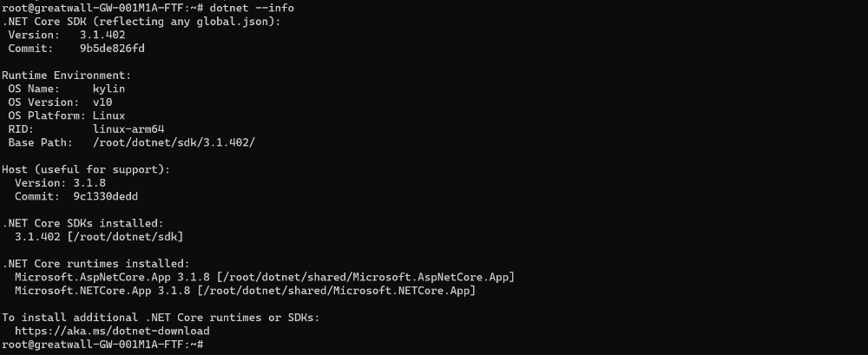The width and height of the screenshot is (868, 355).
Task: Click the /root/dotnet/shared/Microsoft.AspNetCore.App path
Action: [x=366, y=277]
